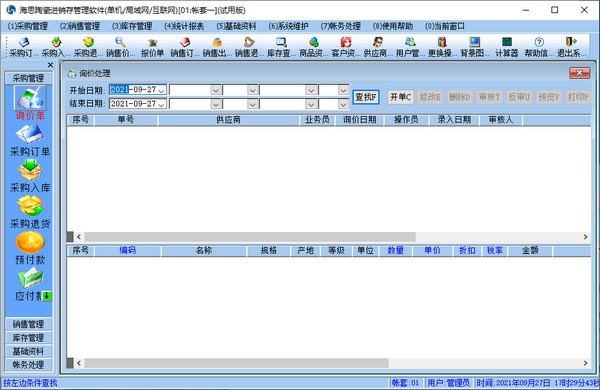Open the (2)销售管理 menu
600x390 pixels.
[x=80, y=26]
